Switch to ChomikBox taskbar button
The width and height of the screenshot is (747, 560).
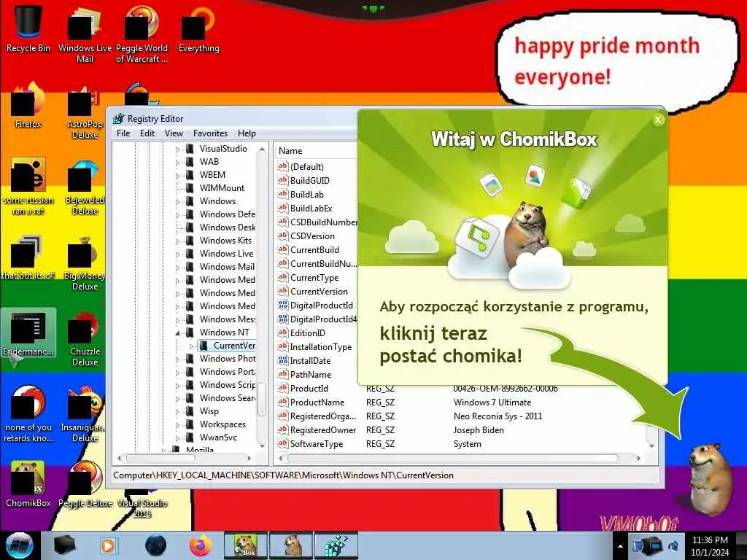tap(246, 545)
